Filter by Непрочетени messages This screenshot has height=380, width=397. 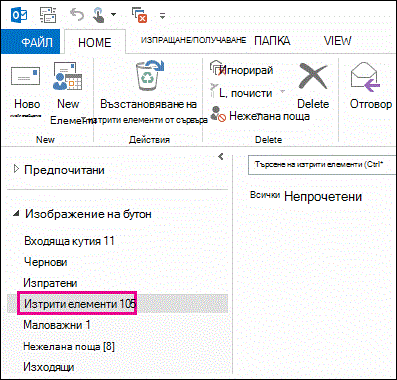coord(323,196)
